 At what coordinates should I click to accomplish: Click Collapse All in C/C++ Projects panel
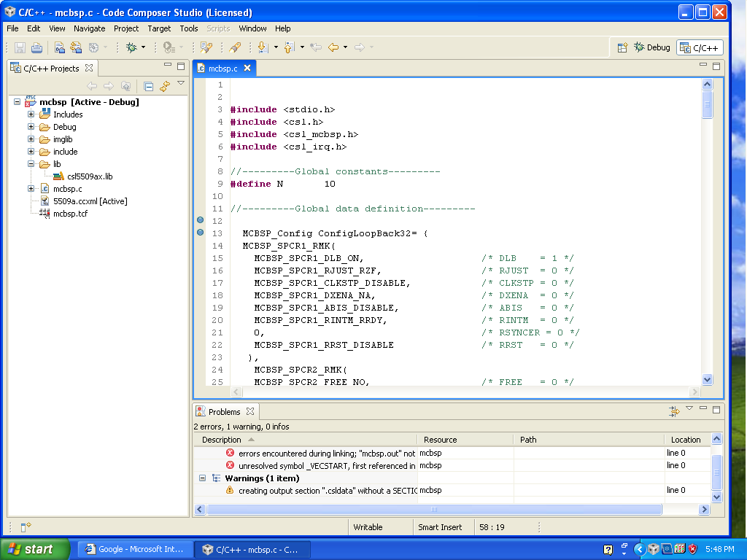click(x=148, y=86)
